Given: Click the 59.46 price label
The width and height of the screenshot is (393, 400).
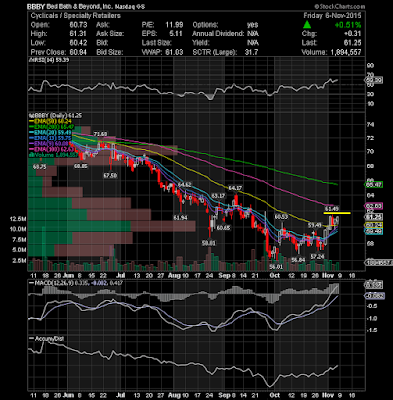Looking at the screenshot, I should (315, 225).
